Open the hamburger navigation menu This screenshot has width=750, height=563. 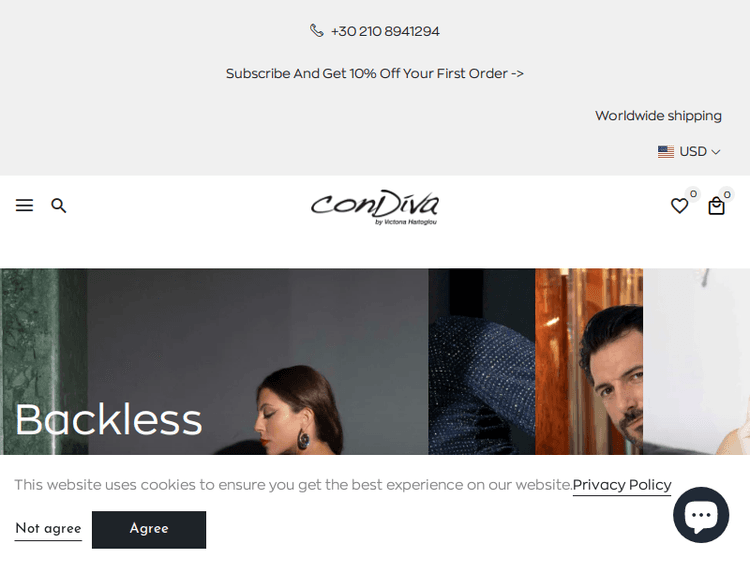point(24,205)
